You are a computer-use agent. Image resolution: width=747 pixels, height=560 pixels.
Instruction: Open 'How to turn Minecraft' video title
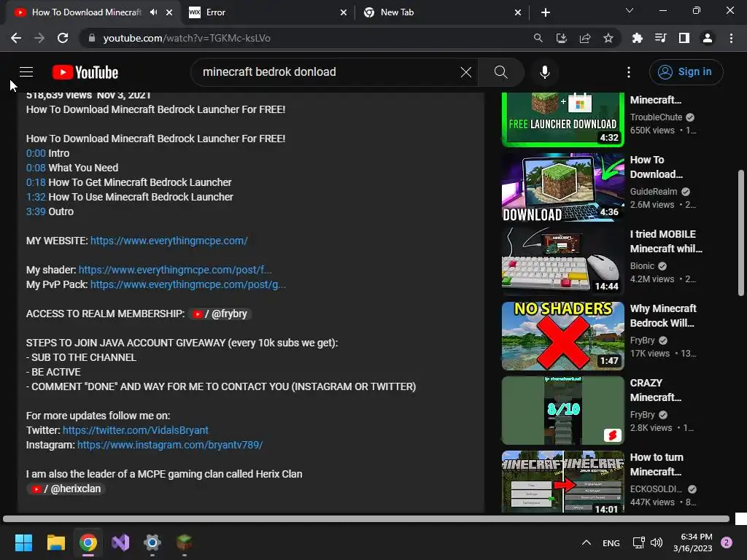coord(657,464)
